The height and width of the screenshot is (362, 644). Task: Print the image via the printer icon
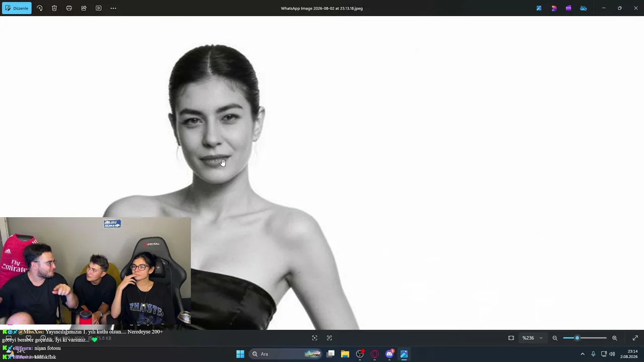69,8
